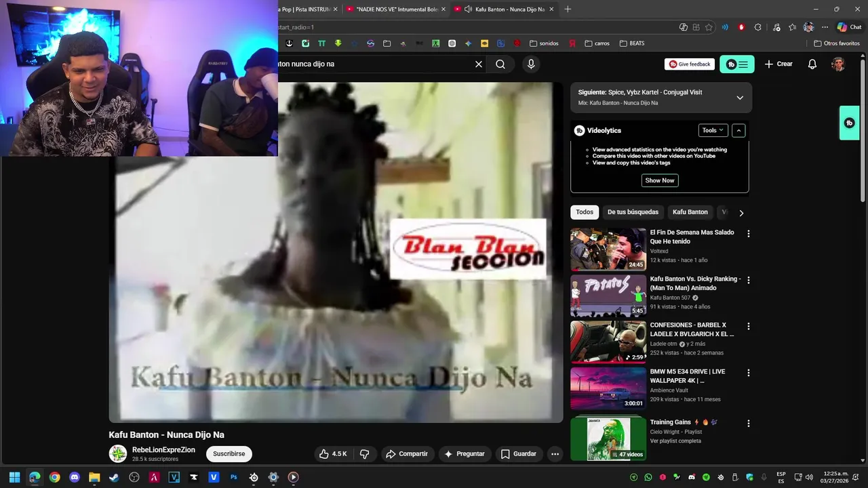The width and height of the screenshot is (868, 488).
Task: Open Google Chrome from the taskbar
Action: 54,477
